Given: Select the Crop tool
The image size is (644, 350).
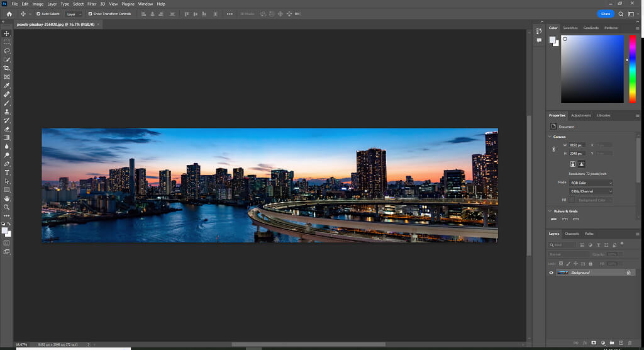Looking at the screenshot, I should [x=7, y=68].
